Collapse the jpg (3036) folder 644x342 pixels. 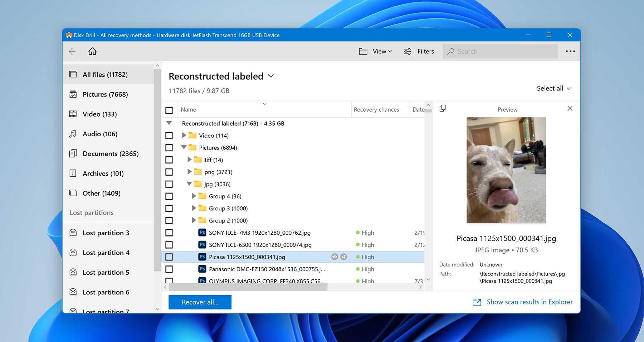[x=189, y=184]
